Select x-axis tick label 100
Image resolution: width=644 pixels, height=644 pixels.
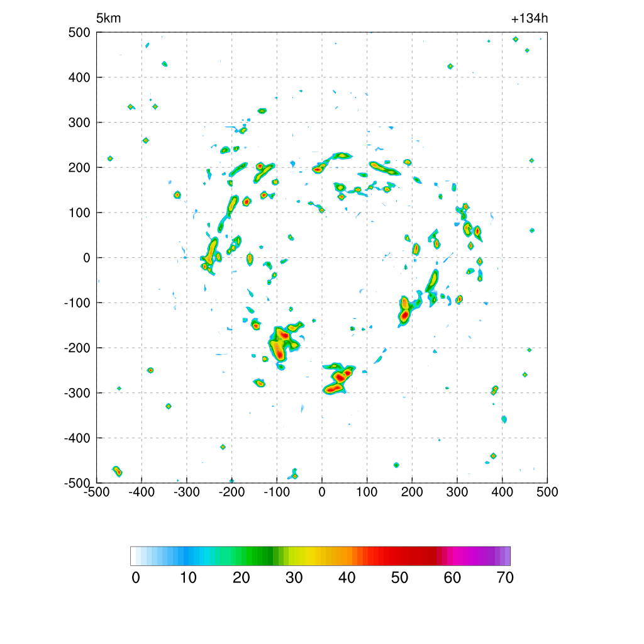point(367,492)
